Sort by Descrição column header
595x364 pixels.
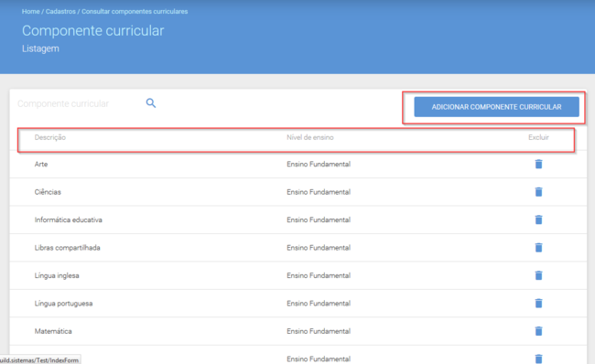point(50,137)
